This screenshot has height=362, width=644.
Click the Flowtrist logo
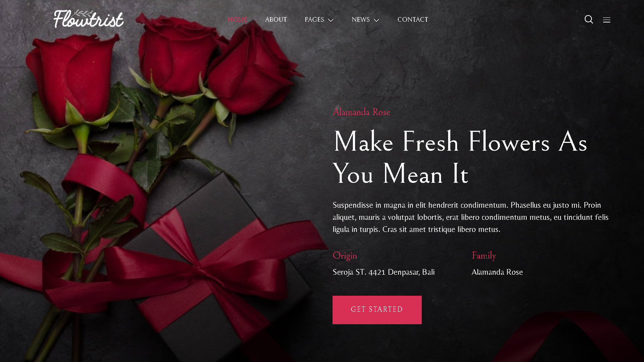(88, 19)
